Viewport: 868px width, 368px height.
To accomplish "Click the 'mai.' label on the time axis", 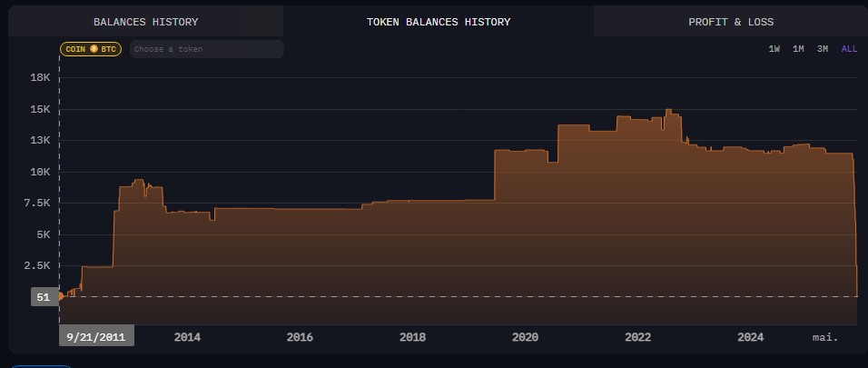I will click(x=825, y=337).
